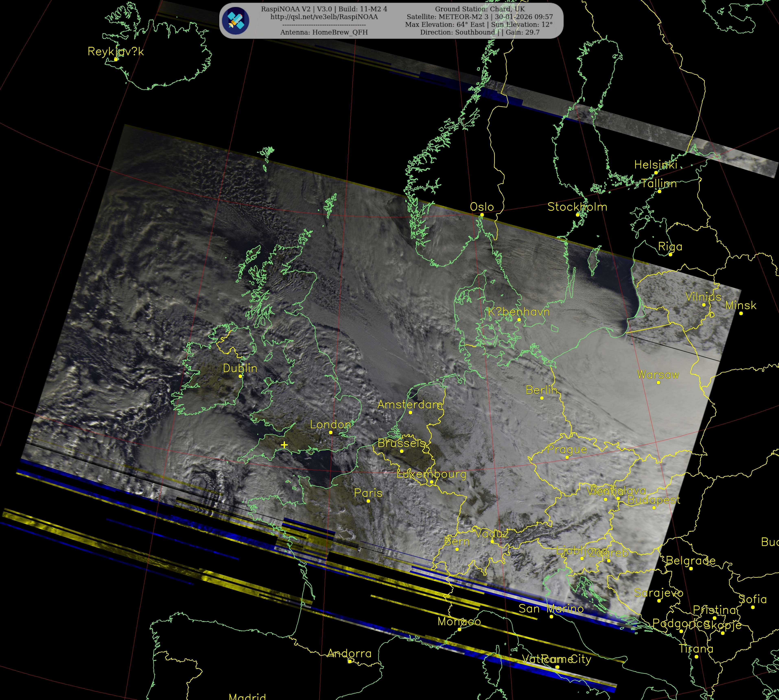Click the Warsaw city dot marker
This screenshot has height=700, width=779.
658,383
